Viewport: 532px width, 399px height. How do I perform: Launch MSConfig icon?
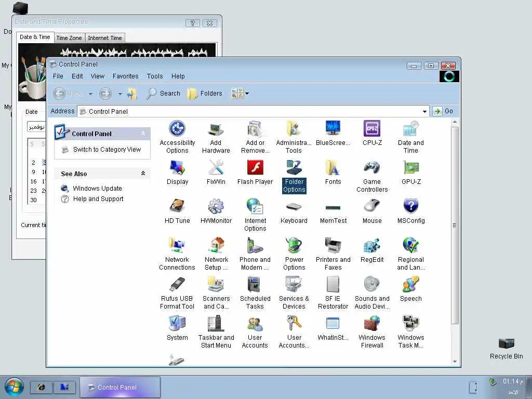click(x=411, y=211)
